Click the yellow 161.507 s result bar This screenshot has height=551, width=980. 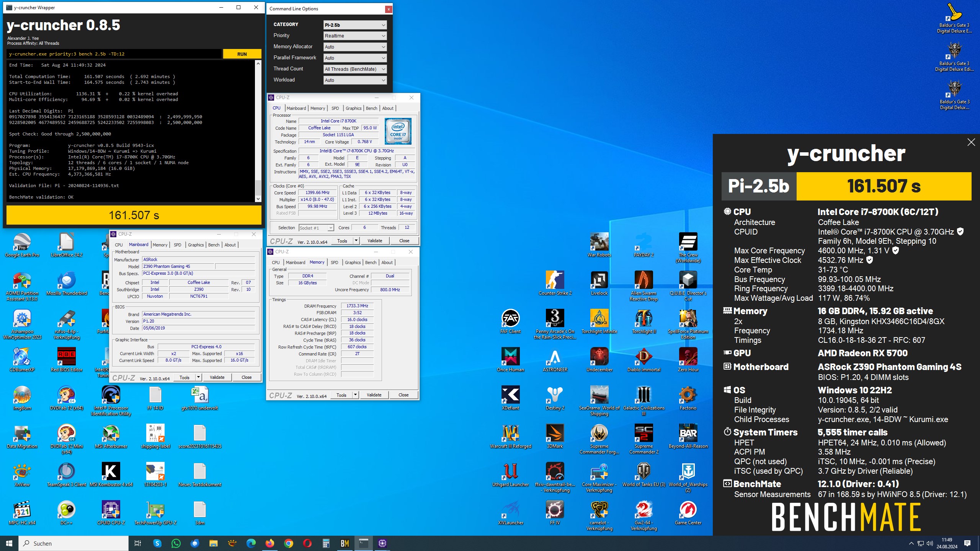(x=134, y=215)
